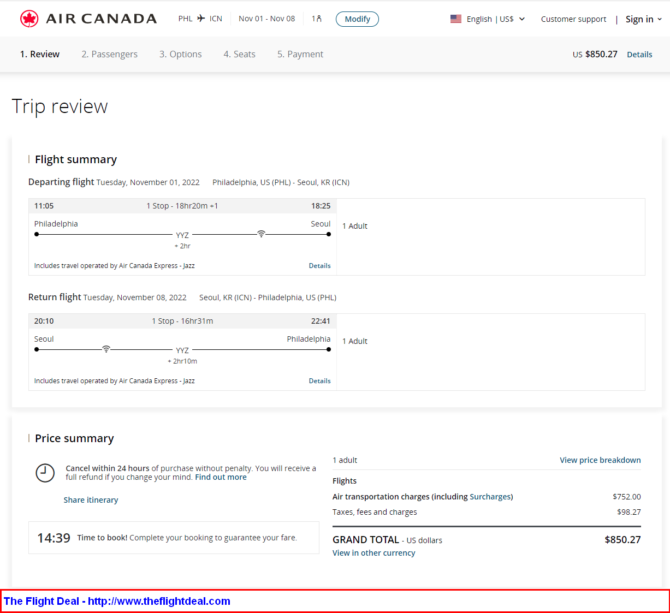Open Details link for the return flight
This screenshot has height=613, width=670.
pyautogui.click(x=320, y=381)
